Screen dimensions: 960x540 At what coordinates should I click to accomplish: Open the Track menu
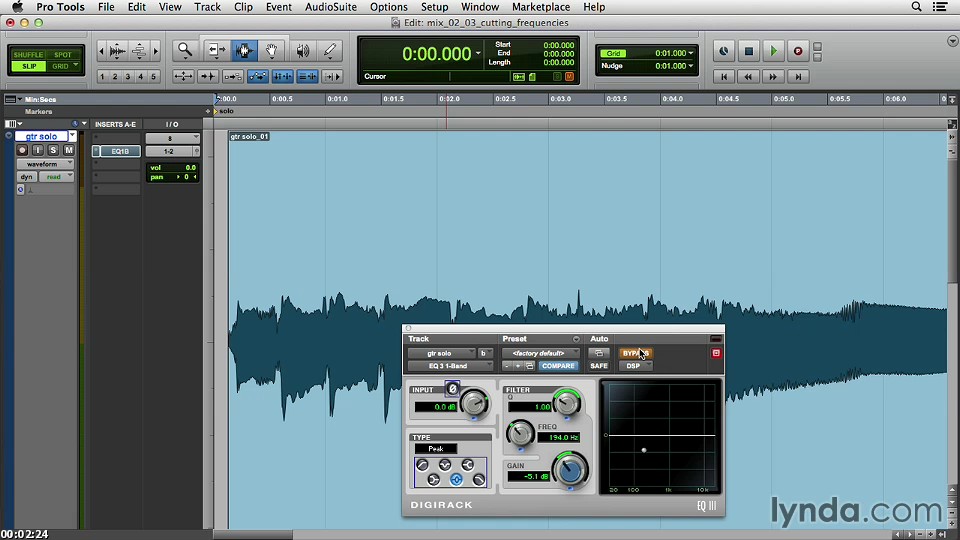pyautogui.click(x=207, y=7)
